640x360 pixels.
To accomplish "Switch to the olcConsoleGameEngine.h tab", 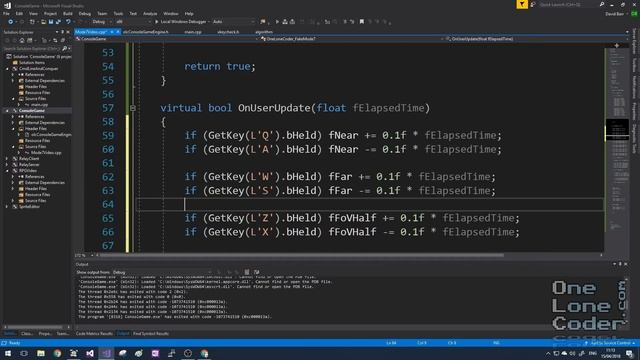I will pos(146,31).
